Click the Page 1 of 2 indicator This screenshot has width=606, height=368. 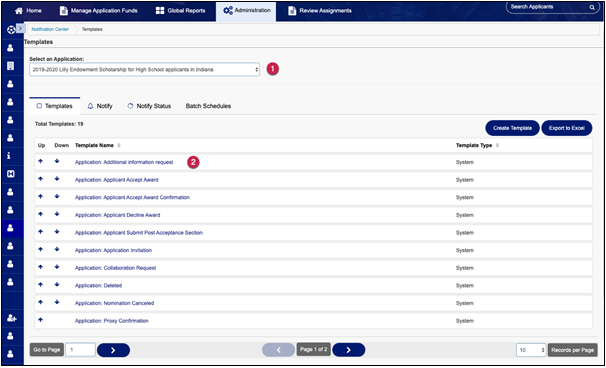[x=313, y=349]
